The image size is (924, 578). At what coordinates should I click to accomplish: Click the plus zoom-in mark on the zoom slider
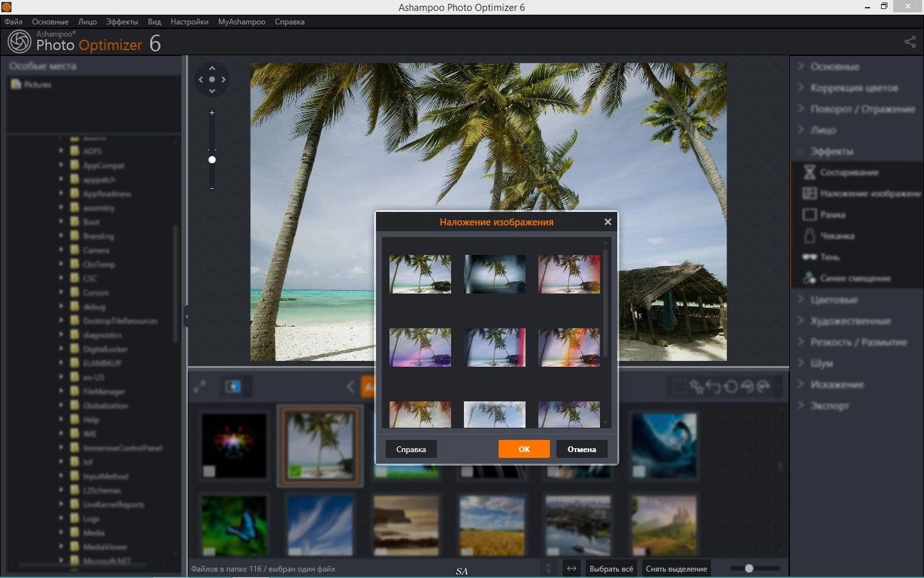[x=212, y=112]
